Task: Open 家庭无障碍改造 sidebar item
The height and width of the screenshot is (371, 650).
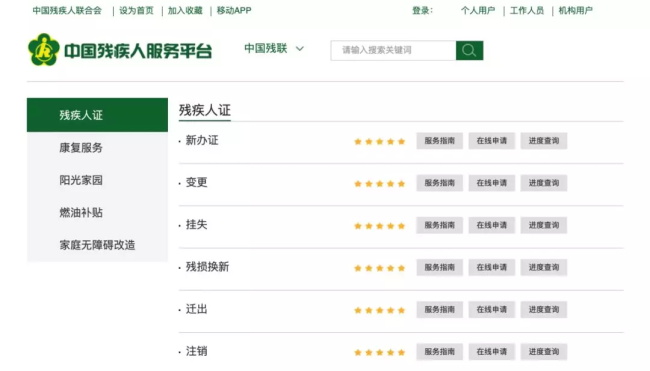Action: pyautogui.click(x=97, y=245)
